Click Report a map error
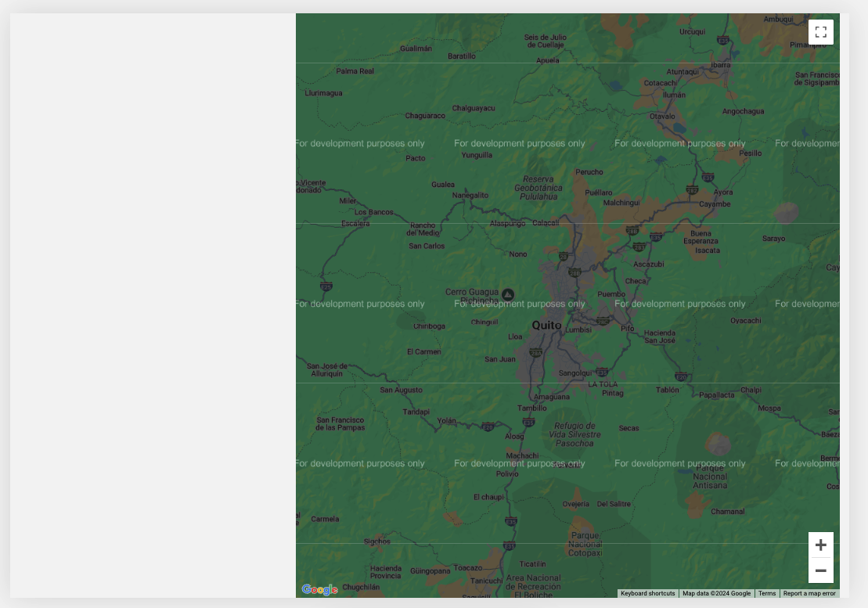This screenshot has width=868, height=608. coord(809,593)
